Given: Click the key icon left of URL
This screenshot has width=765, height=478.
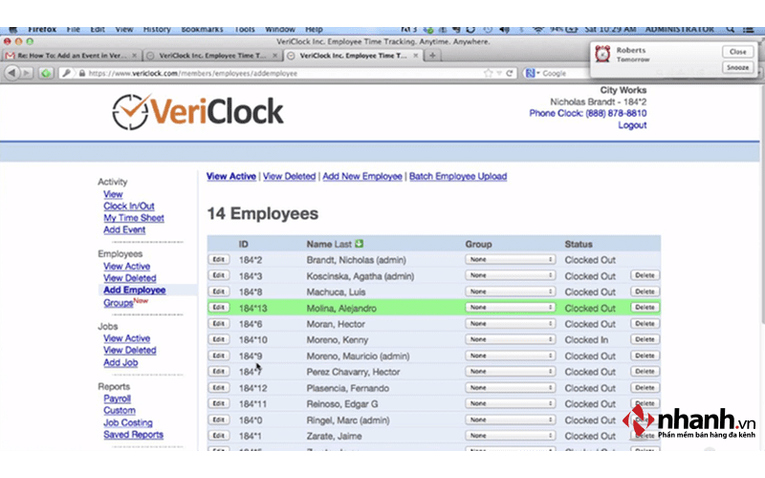Looking at the screenshot, I should point(66,73).
